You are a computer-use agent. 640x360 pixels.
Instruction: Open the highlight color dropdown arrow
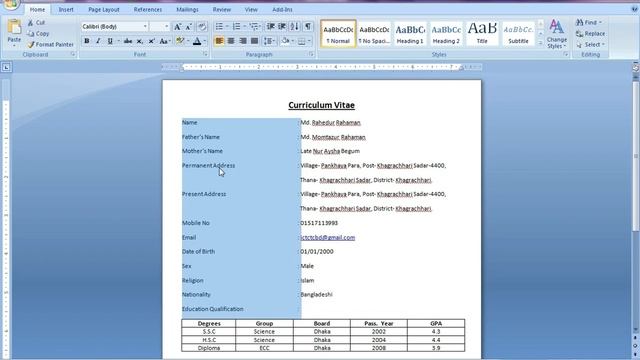188,41
